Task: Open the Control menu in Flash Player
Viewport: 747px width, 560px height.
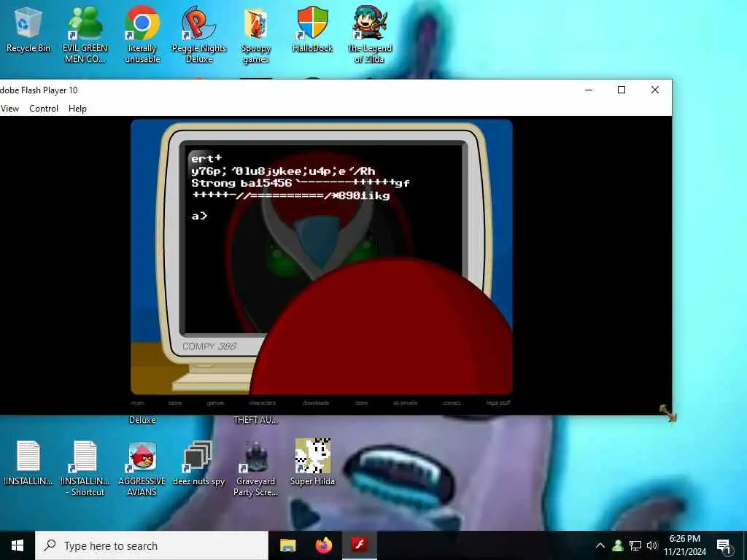Action: click(44, 109)
